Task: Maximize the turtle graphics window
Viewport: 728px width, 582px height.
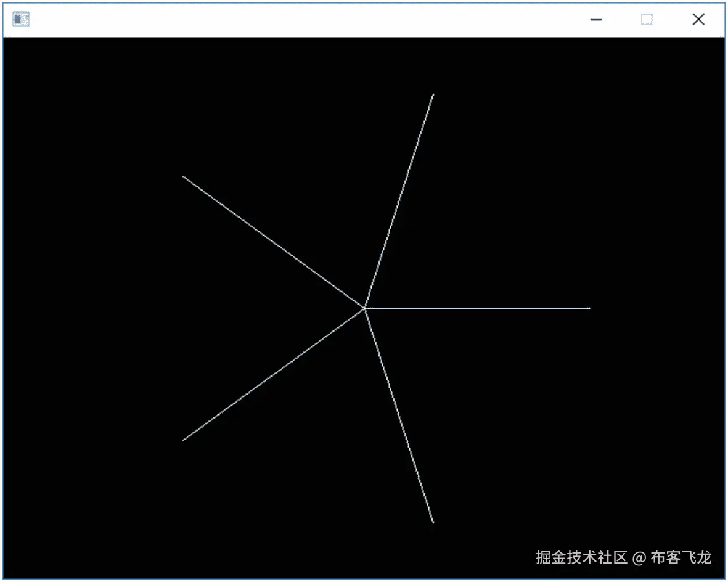Action: click(647, 19)
